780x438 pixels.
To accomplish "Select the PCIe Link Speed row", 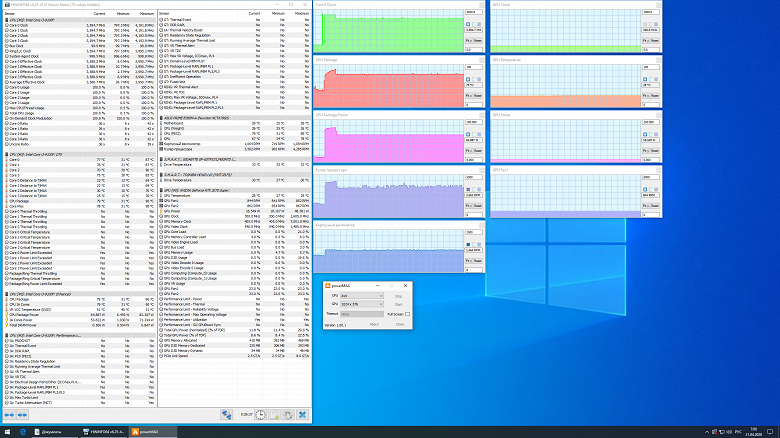I will pos(235,356).
